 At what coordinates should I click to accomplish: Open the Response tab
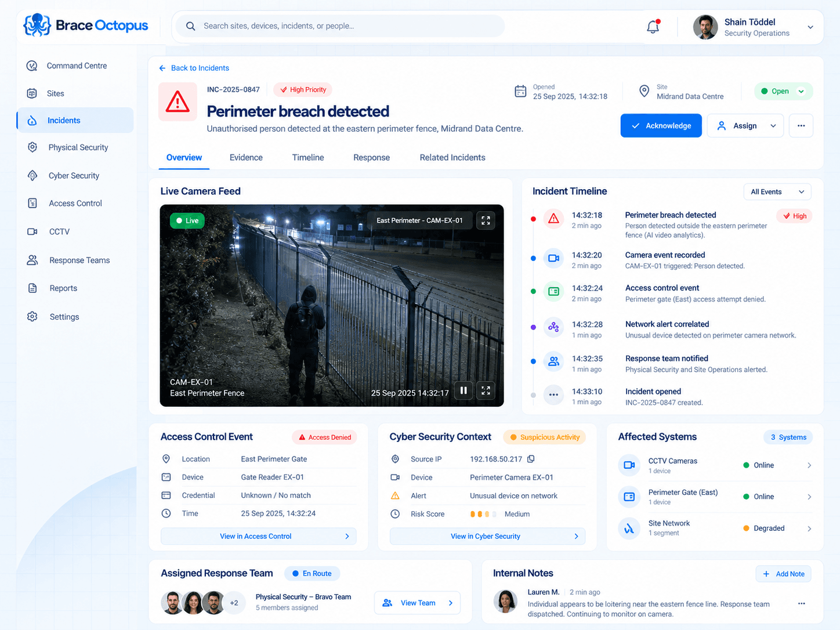point(371,158)
